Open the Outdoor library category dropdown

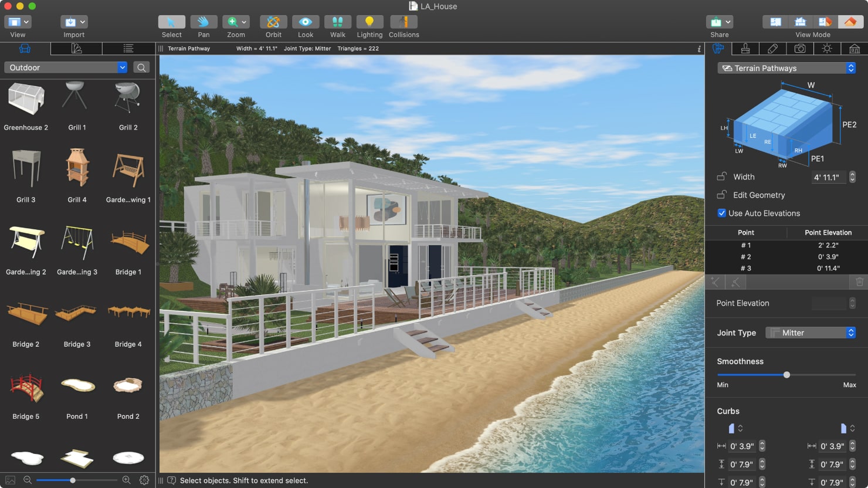point(65,67)
